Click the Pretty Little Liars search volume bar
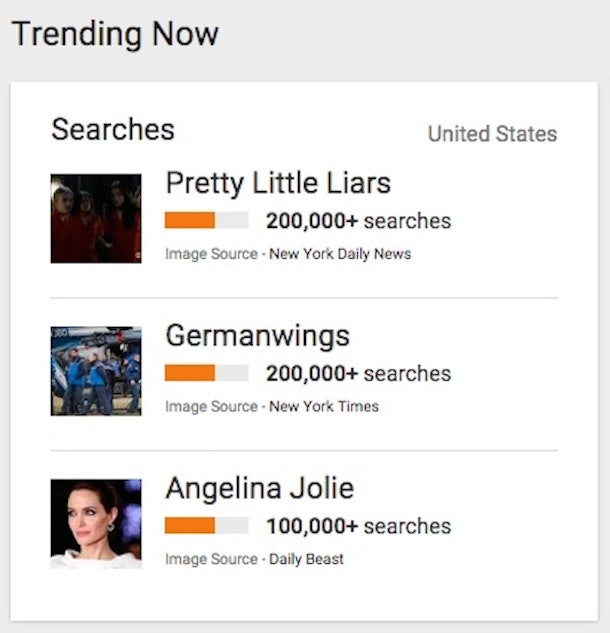 206,220
